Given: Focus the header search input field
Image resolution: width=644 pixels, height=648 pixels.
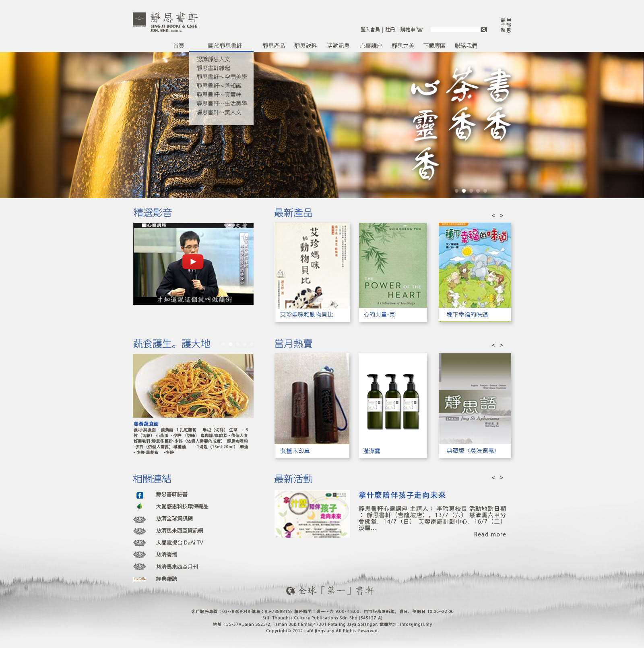Looking at the screenshot, I should [455, 30].
